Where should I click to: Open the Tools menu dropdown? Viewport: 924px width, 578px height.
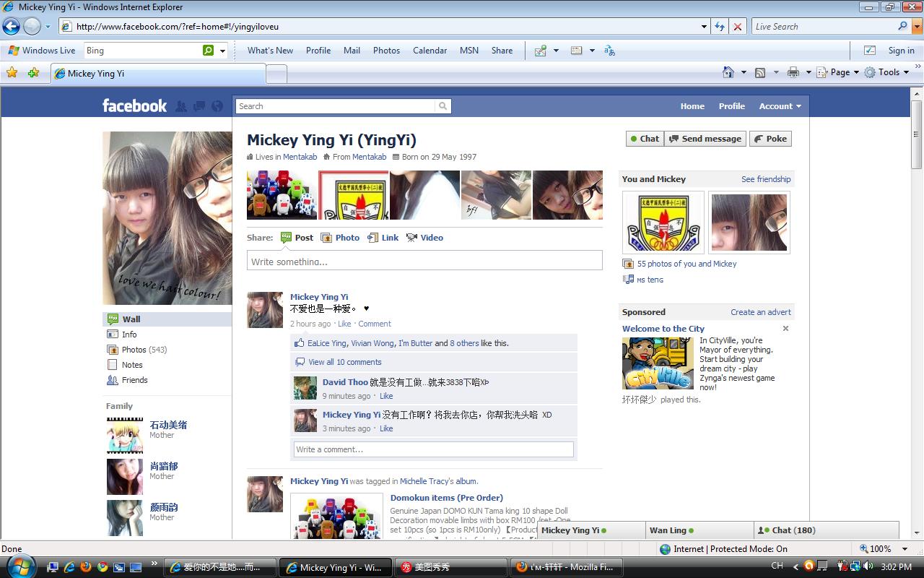pyautogui.click(x=886, y=72)
